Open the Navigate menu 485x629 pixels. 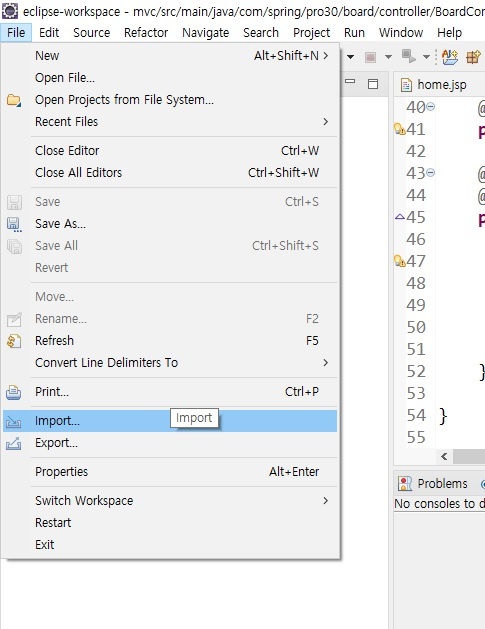click(205, 32)
